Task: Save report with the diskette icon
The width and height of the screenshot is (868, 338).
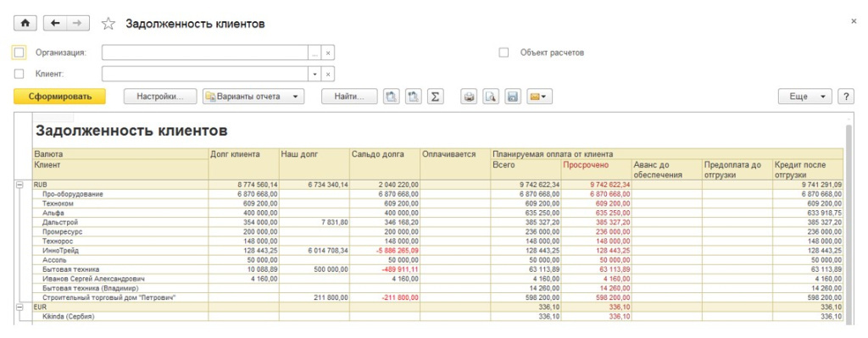Action: pos(512,97)
